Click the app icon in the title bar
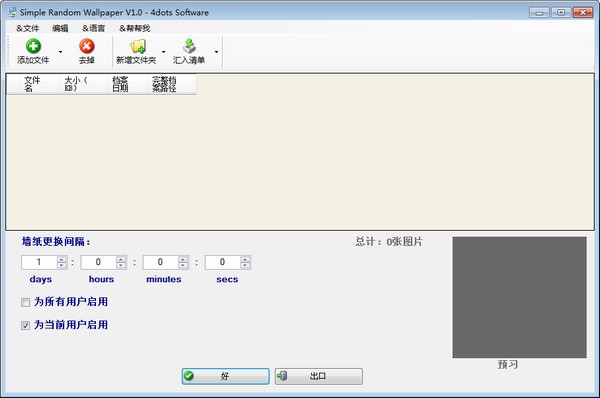 (x=12, y=12)
